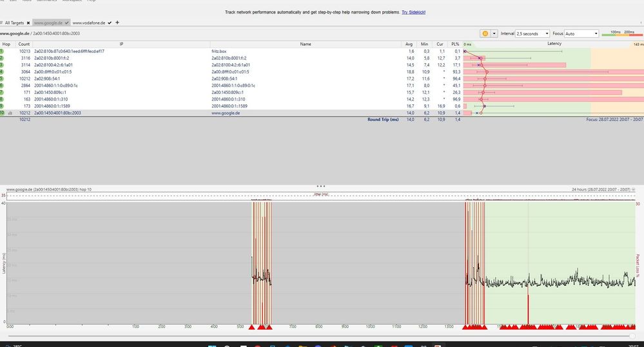The width and height of the screenshot is (644, 347).
Task: Click the 24 hours timeline range label
Action: point(601,189)
